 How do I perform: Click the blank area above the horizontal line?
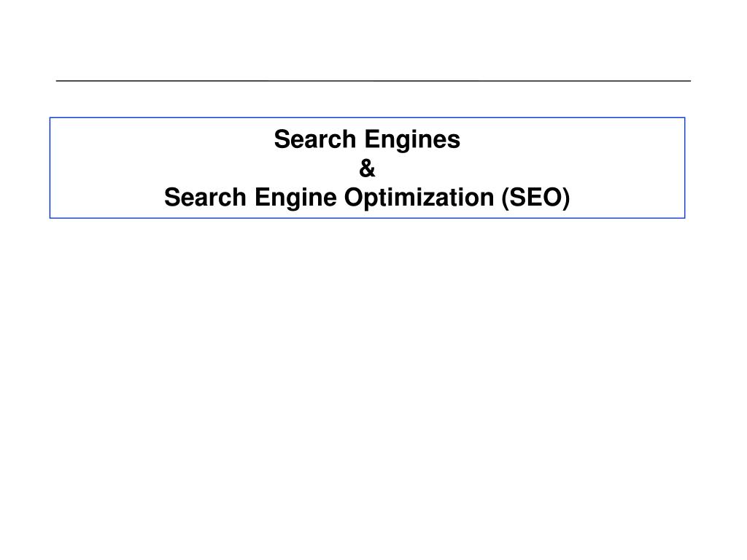click(x=373, y=38)
